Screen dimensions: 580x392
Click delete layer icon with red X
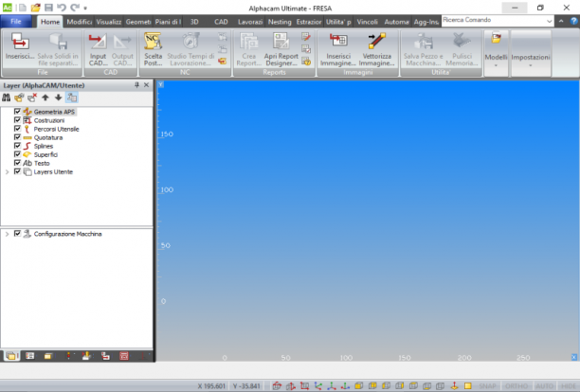[32, 98]
